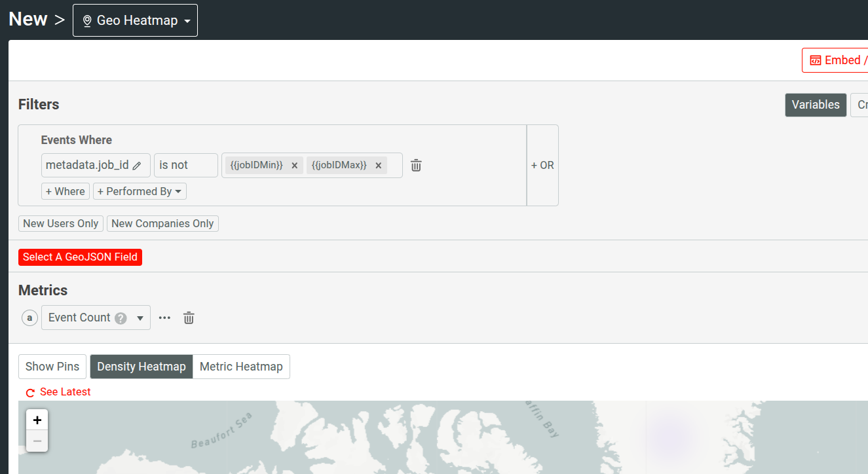This screenshot has height=474, width=868.
Task: Zoom in on the map
Action: coord(37,420)
